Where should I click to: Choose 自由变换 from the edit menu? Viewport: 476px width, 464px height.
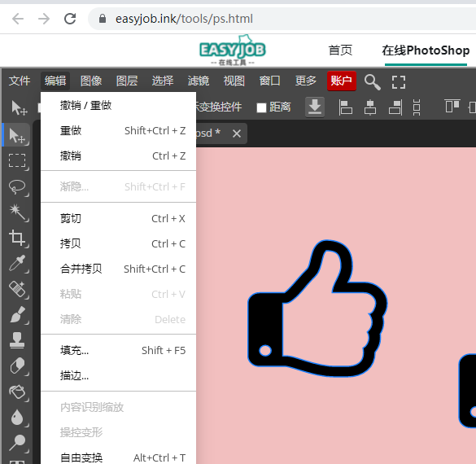(x=119, y=457)
